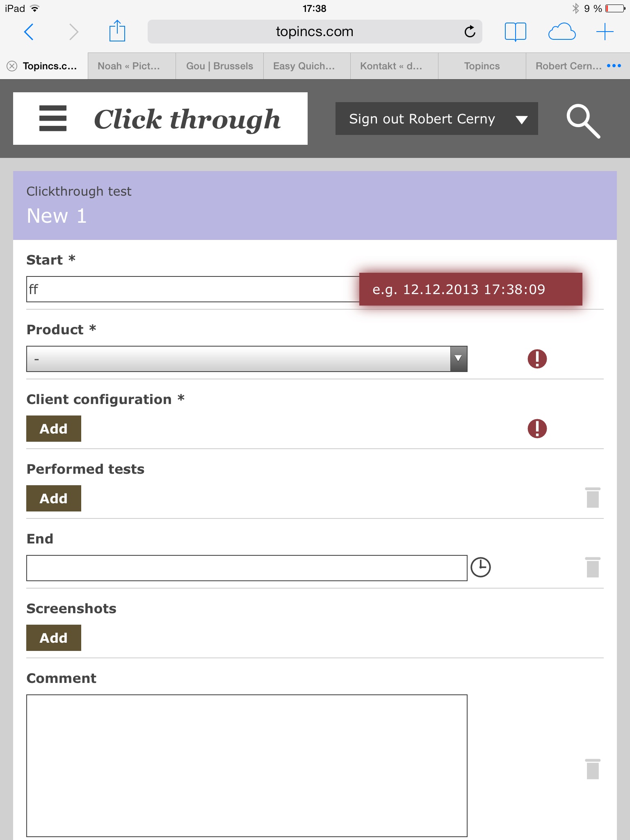
Task: Open the hamburger menu icon
Action: [53, 118]
